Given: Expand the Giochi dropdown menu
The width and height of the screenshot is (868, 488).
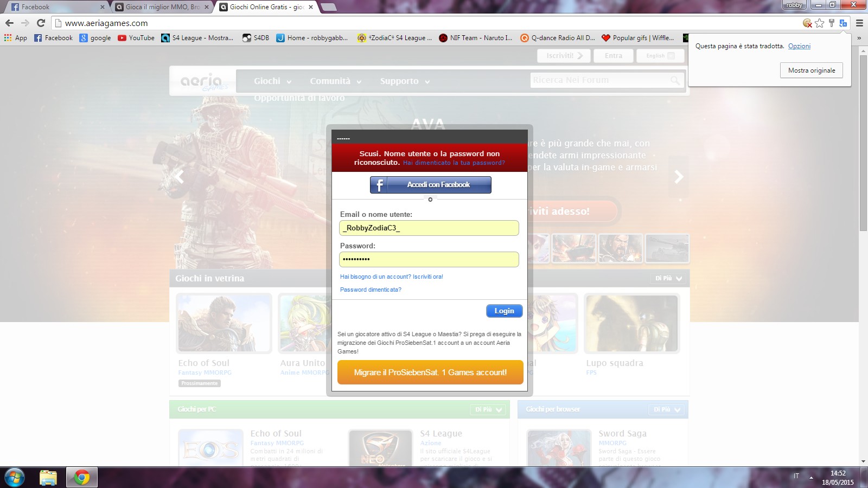Looking at the screenshot, I should [273, 81].
